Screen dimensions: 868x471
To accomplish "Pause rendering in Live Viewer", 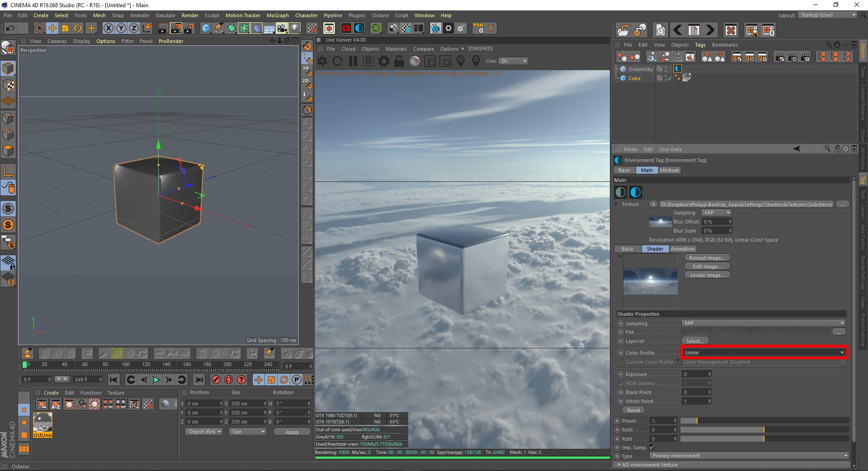I will coord(353,61).
